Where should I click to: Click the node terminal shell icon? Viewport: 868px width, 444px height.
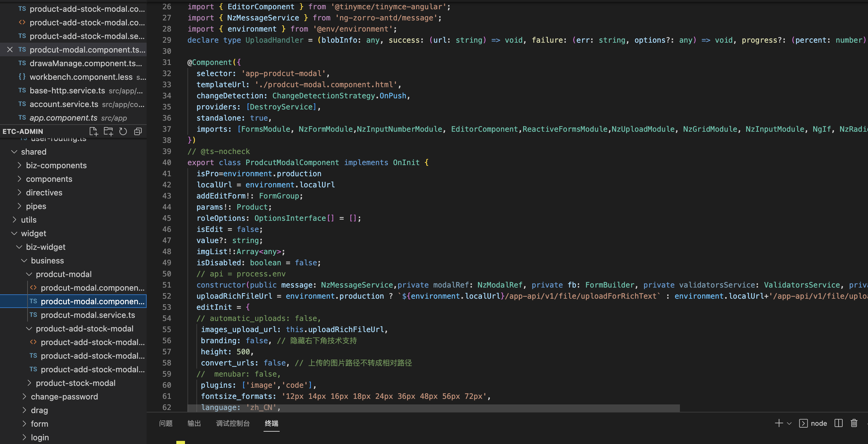(x=803, y=423)
